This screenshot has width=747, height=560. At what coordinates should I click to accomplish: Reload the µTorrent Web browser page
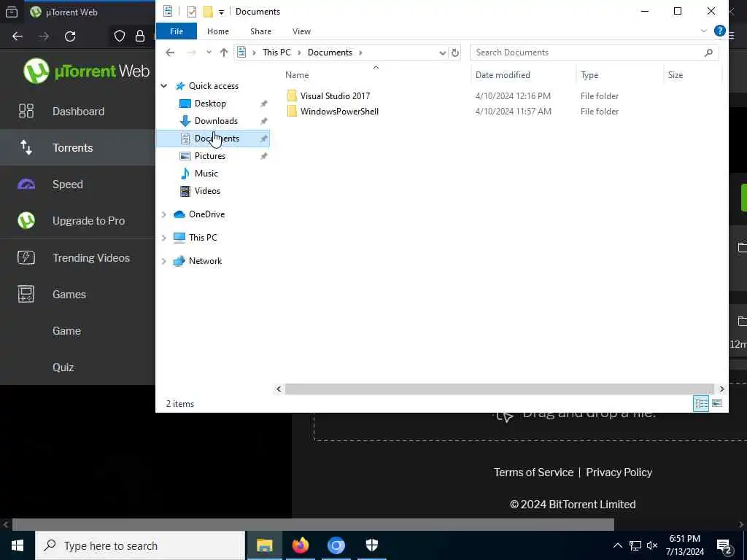(x=70, y=36)
